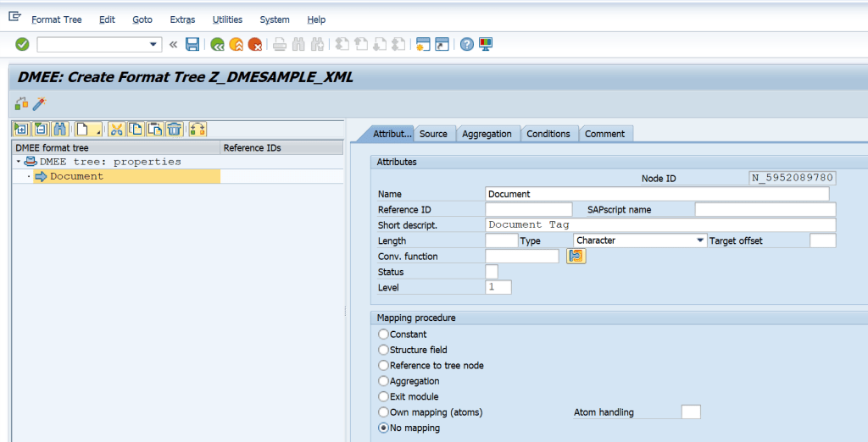
Task: Switch to the Aggregation tab
Action: pyautogui.click(x=487, y=134)
